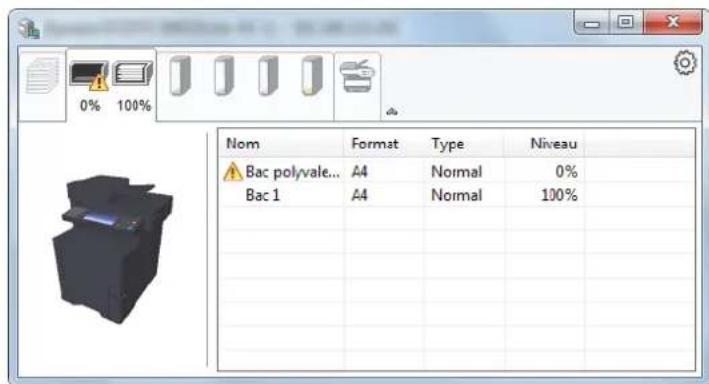Click the warning triangle beside Bac polyvale...
The width and height of the screenshot is (709, 384).
[233, 172]
